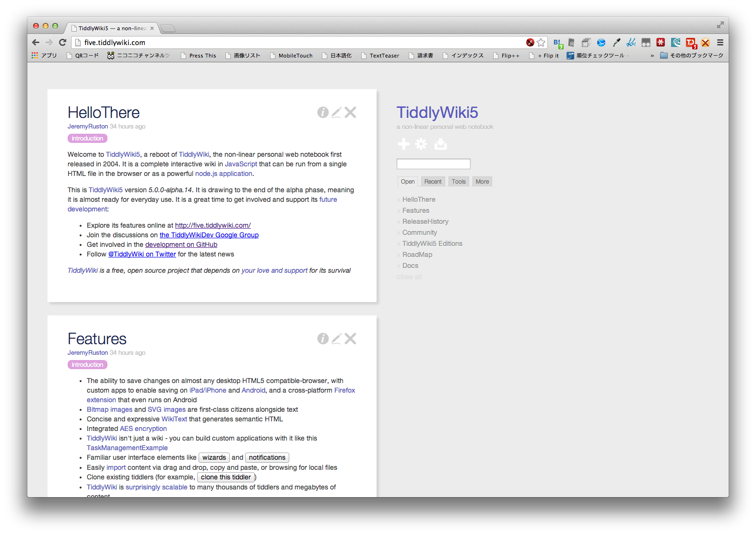The width and height of the screenshot is (756, 535).
Task: Open the http://five.tiddlywiki.com/ link
Action: (213, 225)
